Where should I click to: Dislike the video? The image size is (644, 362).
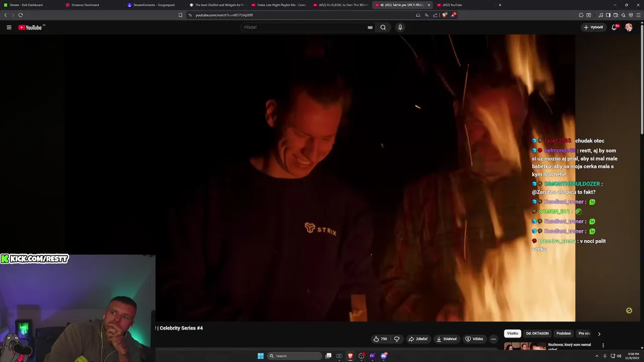pyautogui.click(x=397, y=339)
